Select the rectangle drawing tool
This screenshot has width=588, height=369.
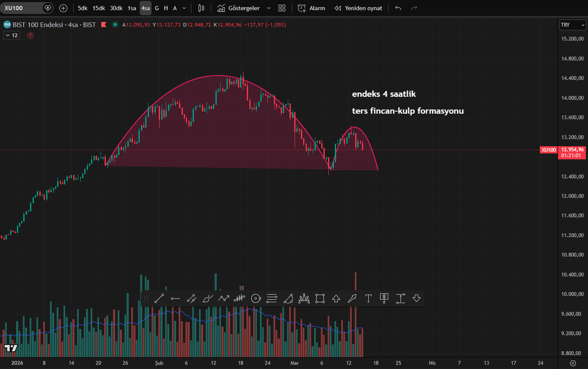pos(320,298)
